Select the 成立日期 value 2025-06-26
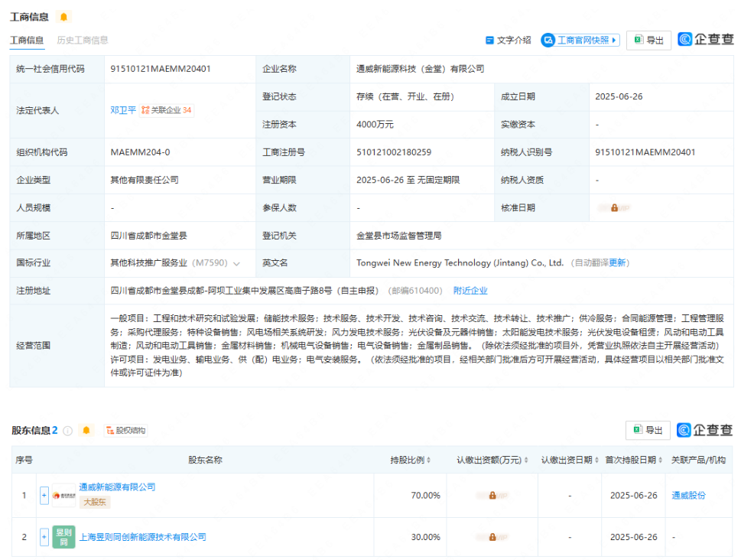This screenshot has height=560, width=741. coord(619,96)
